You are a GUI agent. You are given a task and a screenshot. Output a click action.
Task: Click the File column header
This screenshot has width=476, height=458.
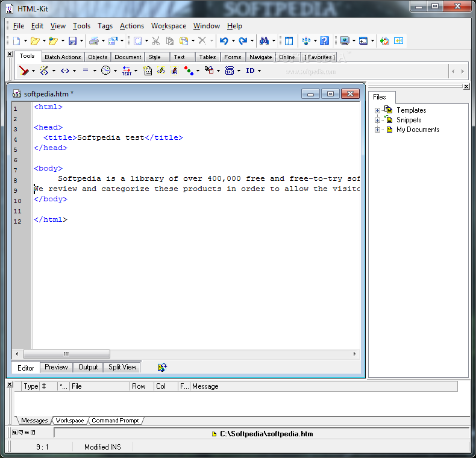(99, 386)
